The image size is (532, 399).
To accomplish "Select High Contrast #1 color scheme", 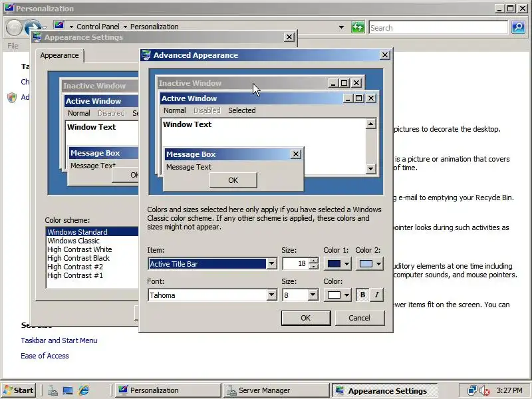I will pos(92,275).
